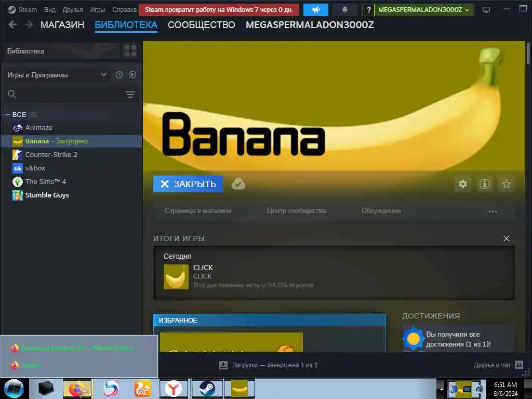Open Banana game on taskbar

click(x=239, y=389)
